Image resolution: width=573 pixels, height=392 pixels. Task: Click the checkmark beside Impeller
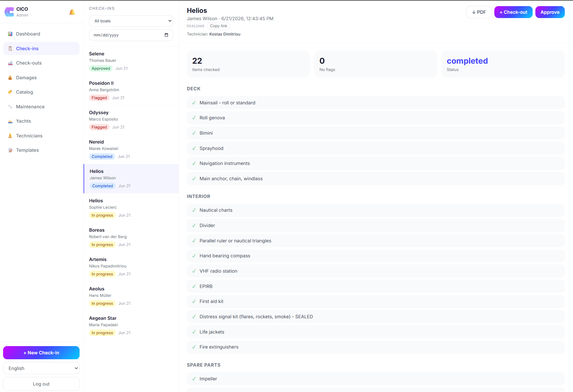click(x=194, y=379)
